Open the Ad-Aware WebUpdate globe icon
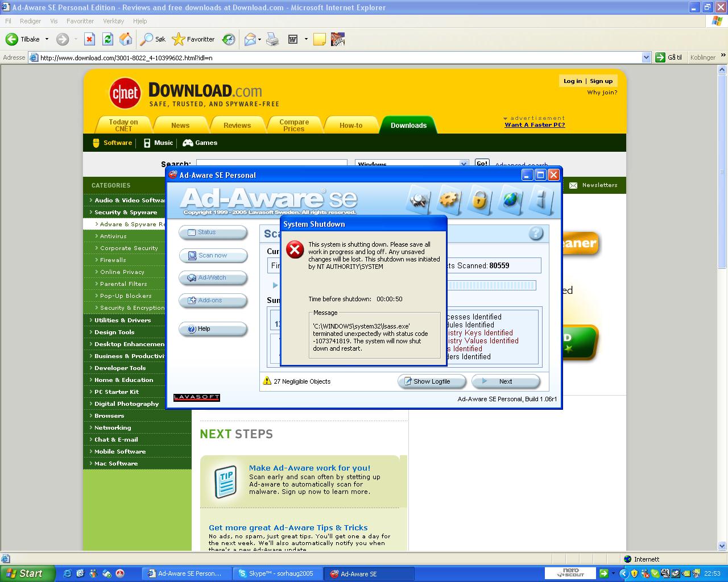Screen dimensions: 728x582 coord(511,201)
